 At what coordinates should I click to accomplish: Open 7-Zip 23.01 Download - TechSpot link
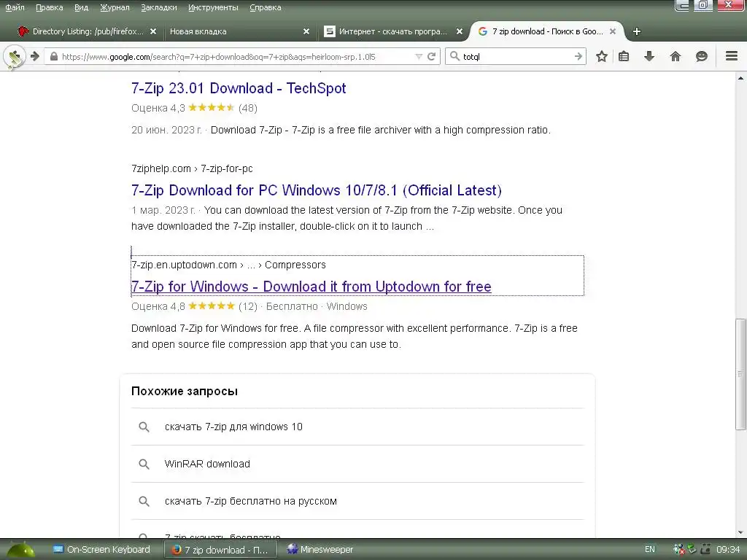click(x=239, y=88)
